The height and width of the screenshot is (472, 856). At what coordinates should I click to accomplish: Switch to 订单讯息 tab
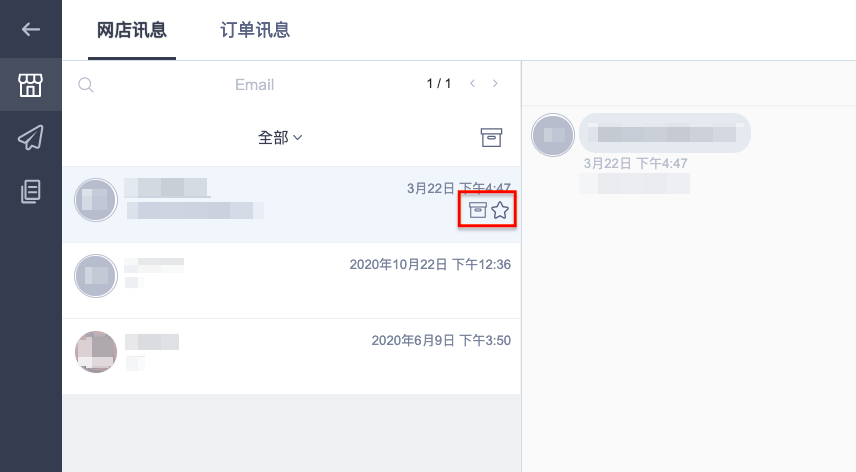click(255, 30)
